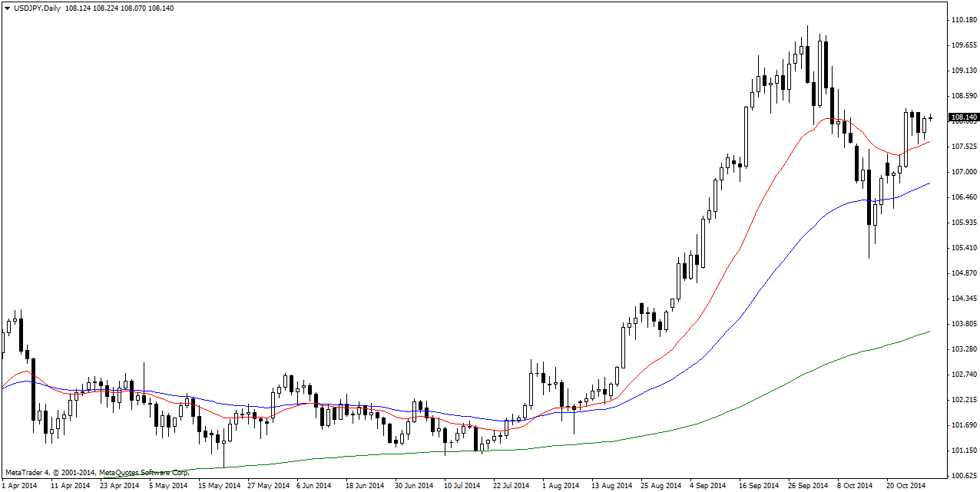Click the 102.210 price axis label

[x=964, y=400]
